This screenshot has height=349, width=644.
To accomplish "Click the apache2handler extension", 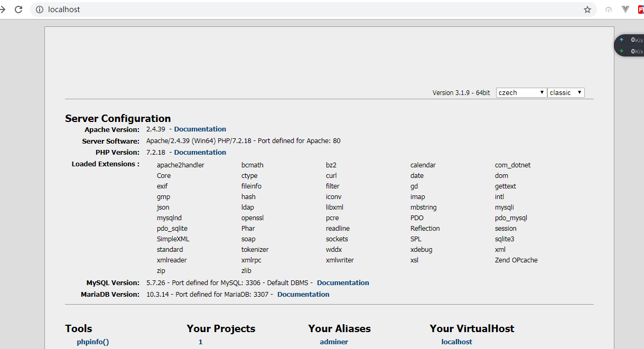I will tap(181, 165).
